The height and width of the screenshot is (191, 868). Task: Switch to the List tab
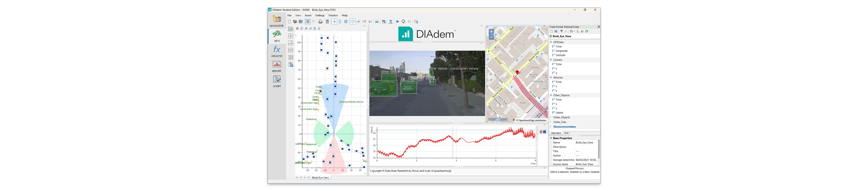pyautogui.click(x=566, y=133)
